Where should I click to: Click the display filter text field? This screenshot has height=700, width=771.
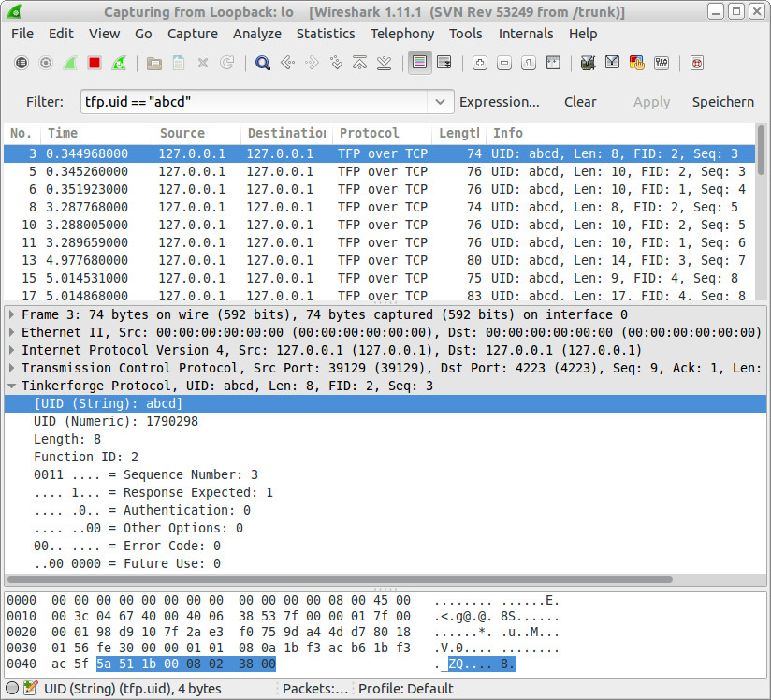click(x=253, y=102)
